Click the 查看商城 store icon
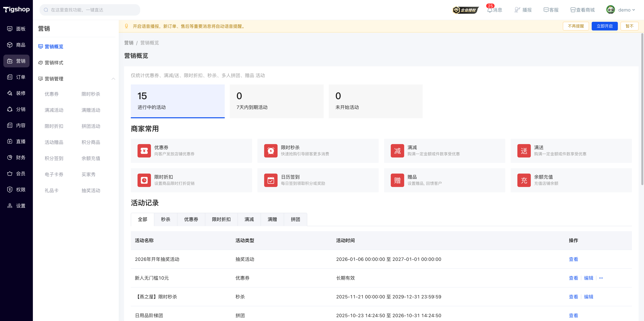644x321 pixels. [573, 10]
